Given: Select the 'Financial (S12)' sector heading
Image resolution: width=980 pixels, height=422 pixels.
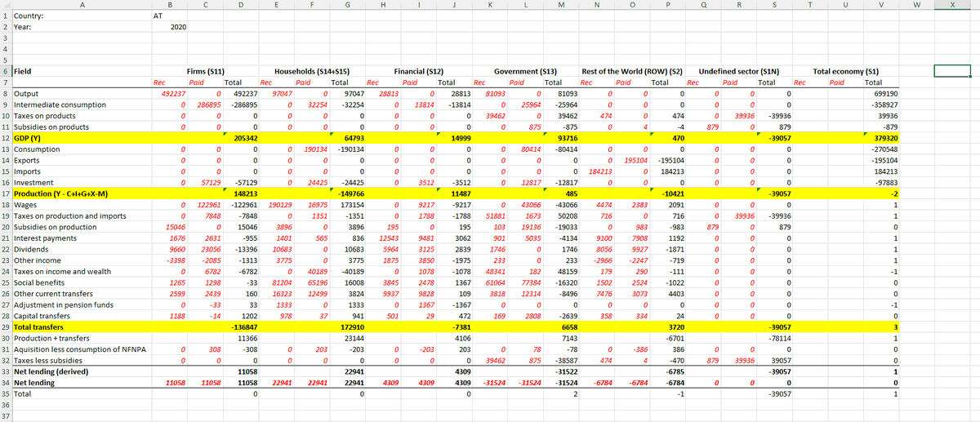Looking at the screenshot, I should point(419,72).
